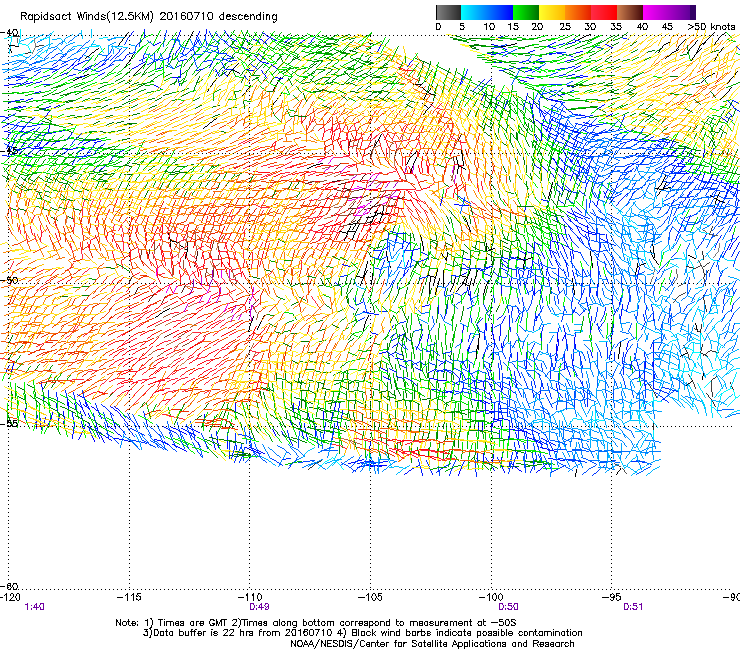Screen dimensions: 740x650
Task: Click the purple 0:49 time label
Action: [x=259, y=607]
